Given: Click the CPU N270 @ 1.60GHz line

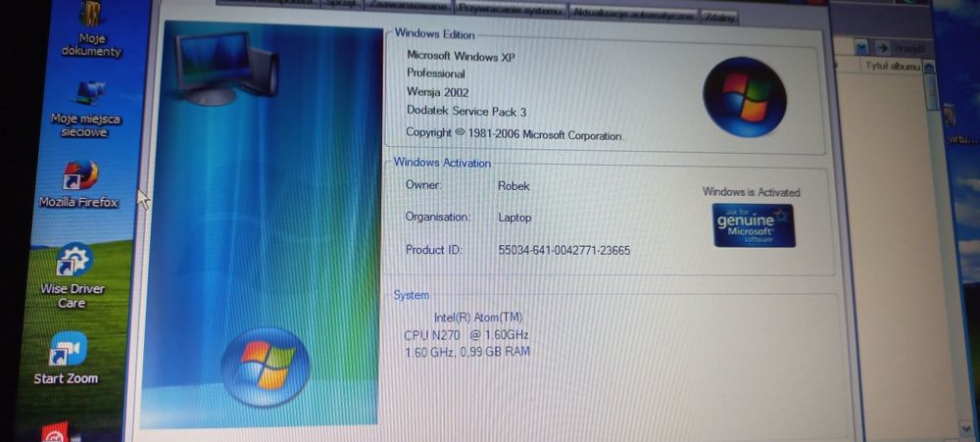Looking at the screenshot, I should (466, 334).
